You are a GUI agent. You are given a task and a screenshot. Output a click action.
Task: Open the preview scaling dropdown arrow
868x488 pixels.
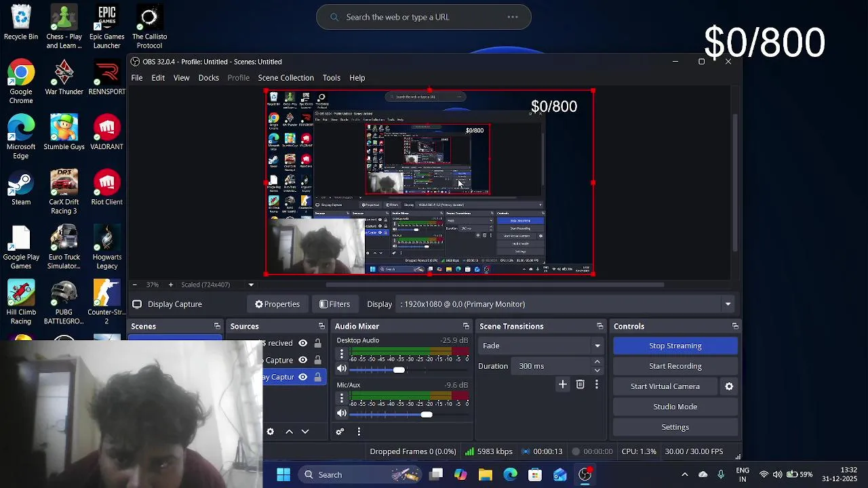[251, 285]
